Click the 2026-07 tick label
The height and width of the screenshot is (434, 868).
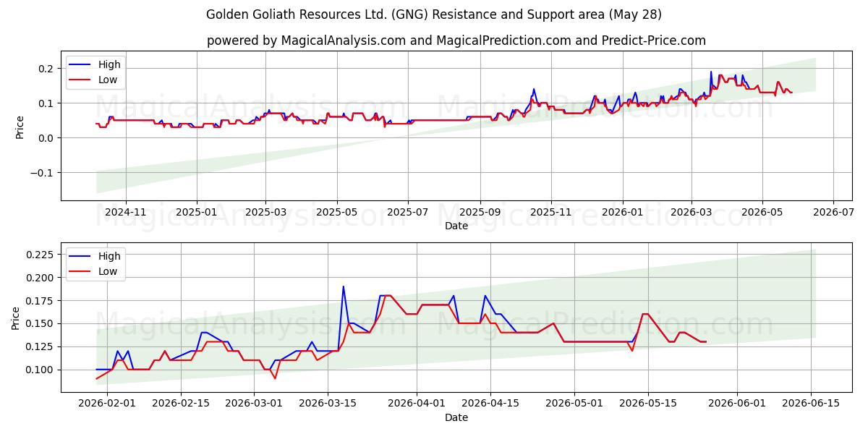tap(833, 212)
